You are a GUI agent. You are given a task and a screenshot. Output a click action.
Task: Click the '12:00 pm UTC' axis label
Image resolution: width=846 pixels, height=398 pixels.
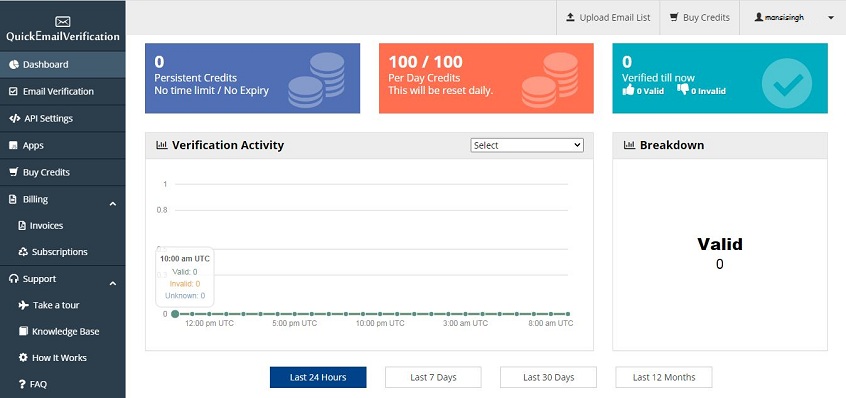tap(210, 324)
